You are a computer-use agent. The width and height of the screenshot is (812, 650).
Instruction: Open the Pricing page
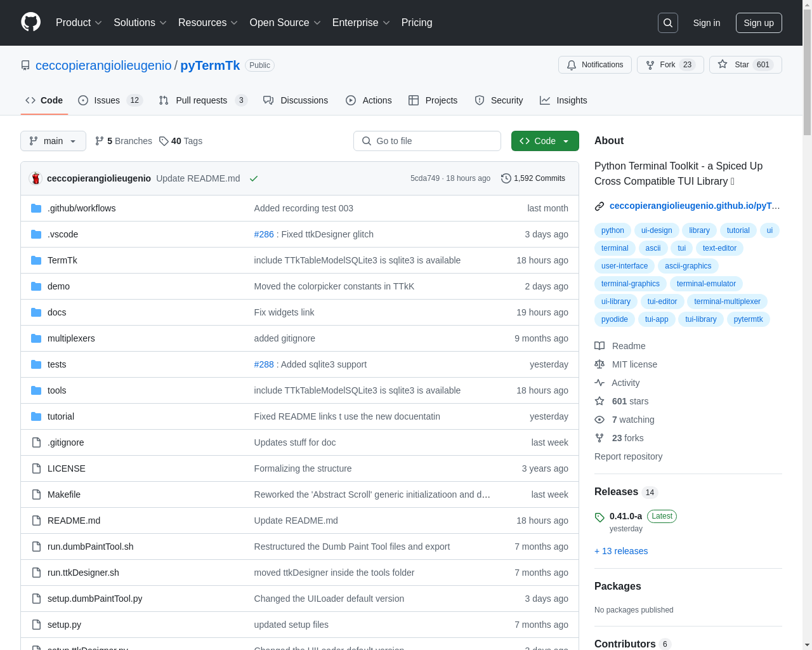pos(417,23)
